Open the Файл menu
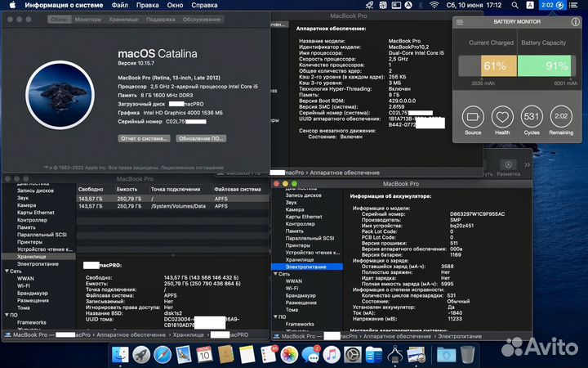 tap(119, 5)
